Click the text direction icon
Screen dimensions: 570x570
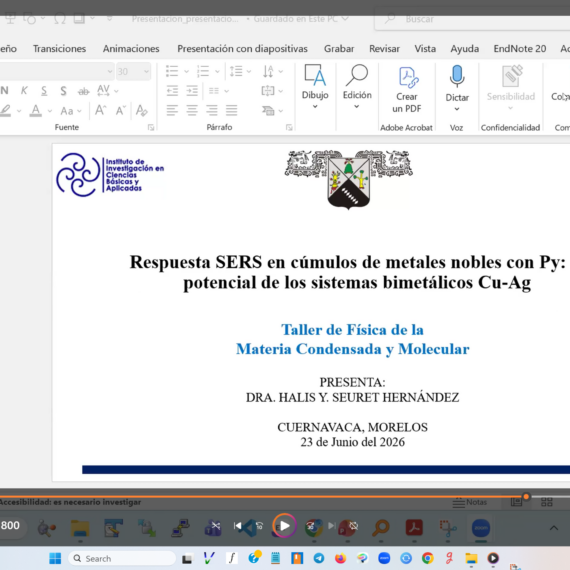click(x=268, y=71)
